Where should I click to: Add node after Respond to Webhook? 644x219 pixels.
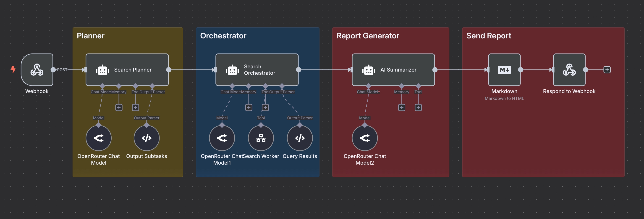coord(607,70)
